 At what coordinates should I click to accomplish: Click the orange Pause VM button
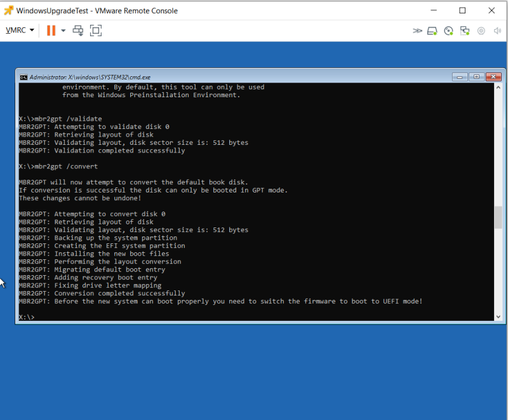point(51,30)
